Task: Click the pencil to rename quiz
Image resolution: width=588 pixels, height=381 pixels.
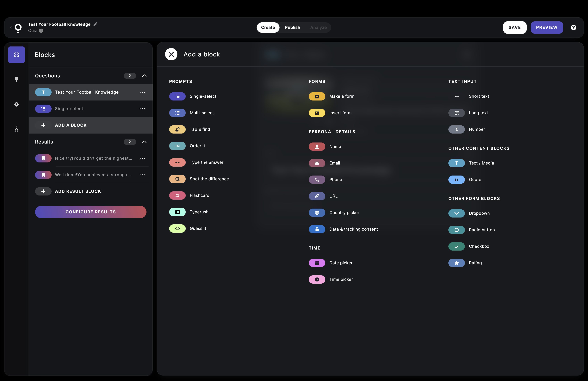Action: (96, 24)
